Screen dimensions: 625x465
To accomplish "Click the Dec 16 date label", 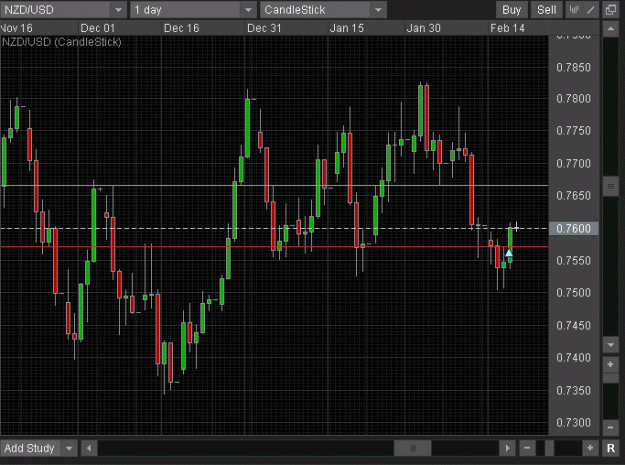I will coord(181,28).
